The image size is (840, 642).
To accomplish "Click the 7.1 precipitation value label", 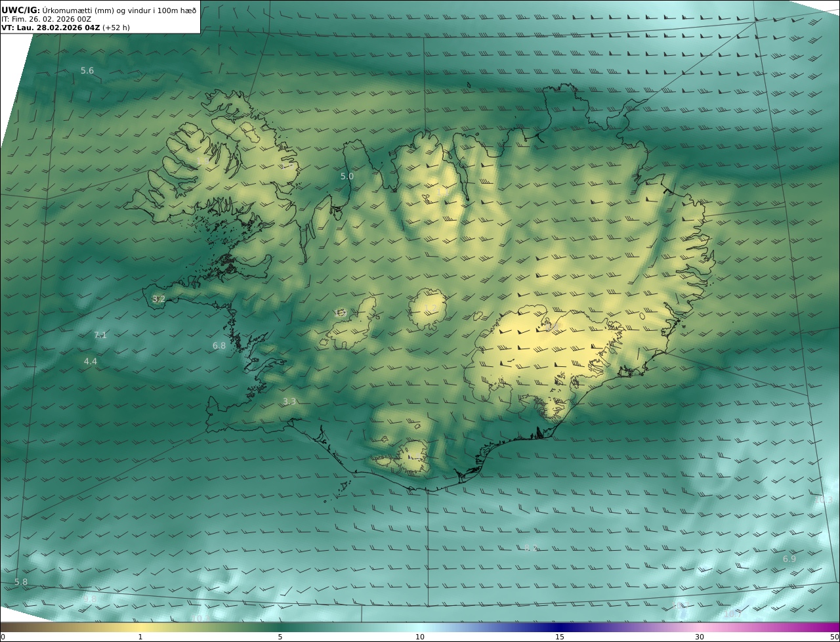I will (x=100, y=335).
